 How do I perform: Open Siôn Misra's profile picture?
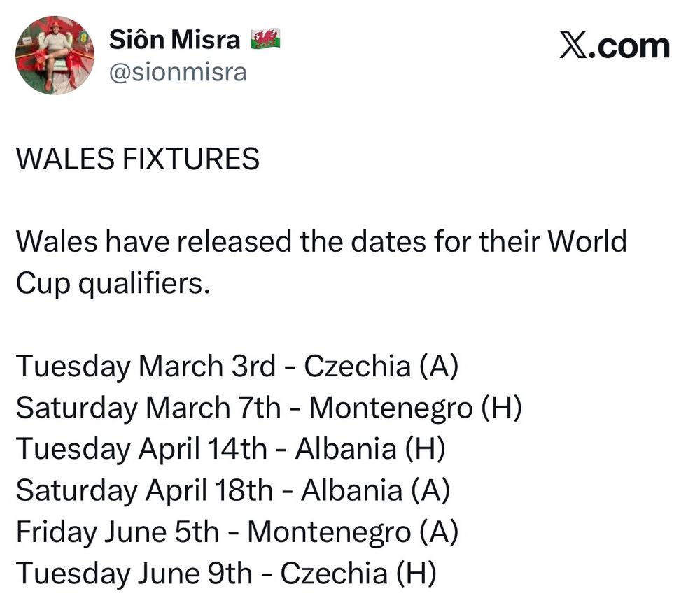(x=55, y=55)
